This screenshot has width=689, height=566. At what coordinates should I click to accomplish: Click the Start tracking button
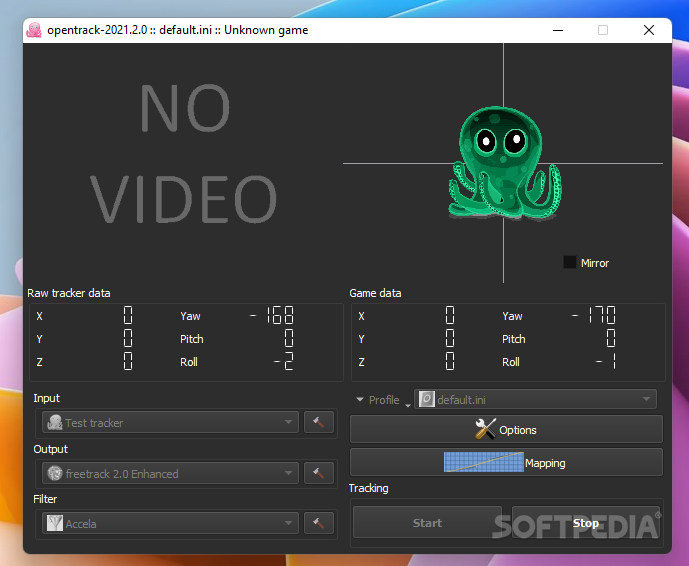(x=427, y=522)
